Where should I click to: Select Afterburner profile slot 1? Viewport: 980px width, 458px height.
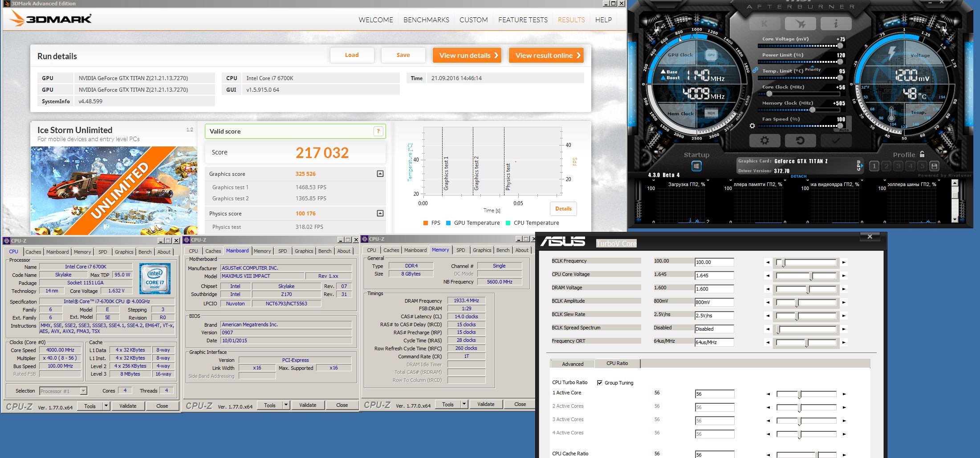click(874, 166)
